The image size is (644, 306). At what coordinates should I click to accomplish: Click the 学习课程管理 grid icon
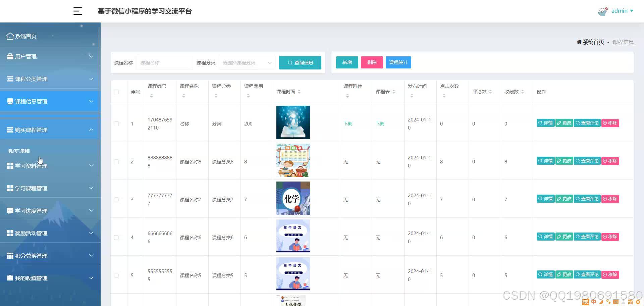click(x=10, y=188)
